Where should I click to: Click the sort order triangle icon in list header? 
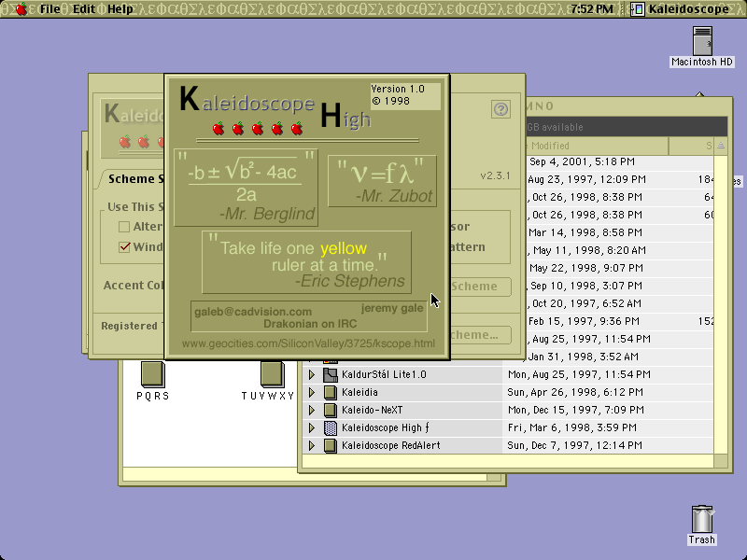721,146
